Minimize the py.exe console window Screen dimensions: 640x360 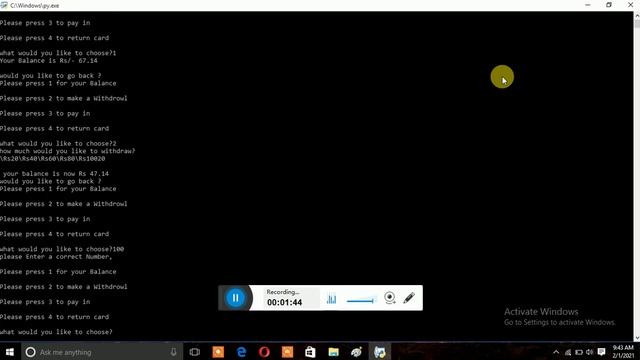pyautogui.click(x=588, y=5)
